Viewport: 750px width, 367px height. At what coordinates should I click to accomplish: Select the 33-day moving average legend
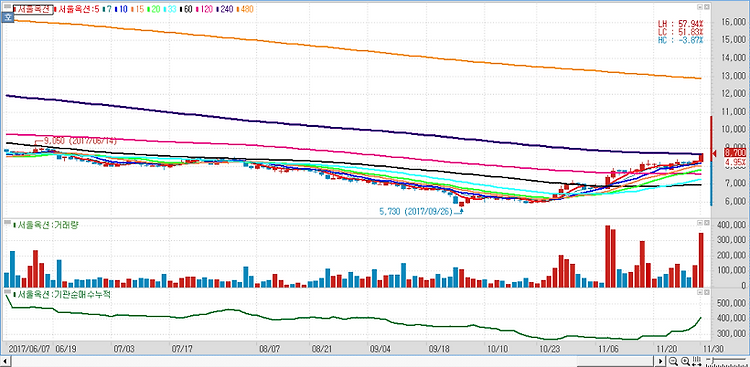(170, 9)
